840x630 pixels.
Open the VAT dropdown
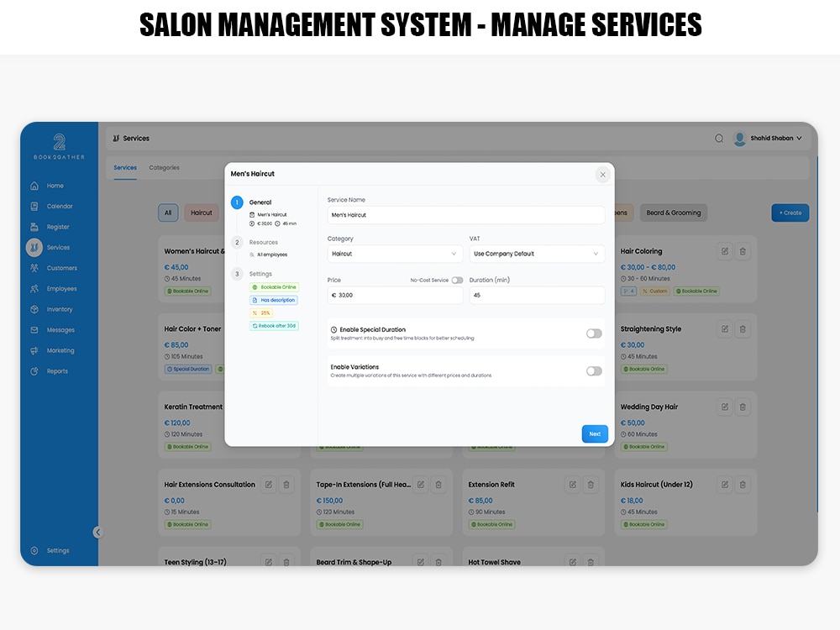[538, 254]
